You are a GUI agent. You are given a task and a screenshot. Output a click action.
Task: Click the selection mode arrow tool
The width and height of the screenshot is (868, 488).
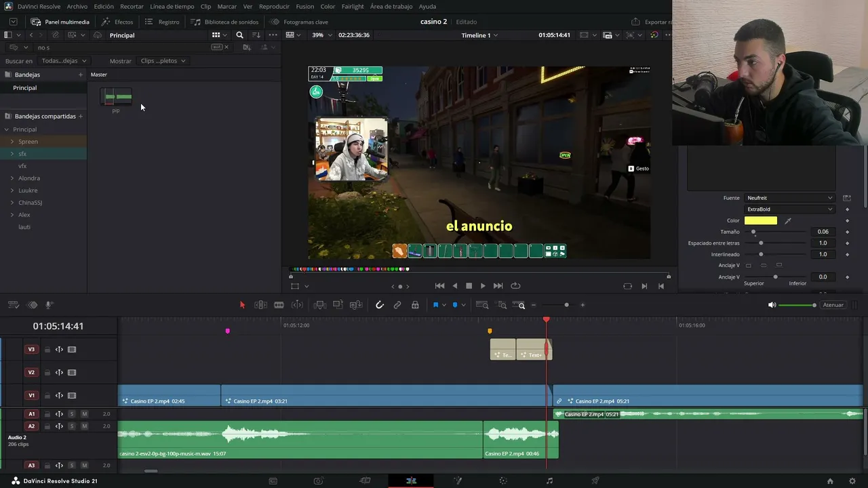pos(242,305)
